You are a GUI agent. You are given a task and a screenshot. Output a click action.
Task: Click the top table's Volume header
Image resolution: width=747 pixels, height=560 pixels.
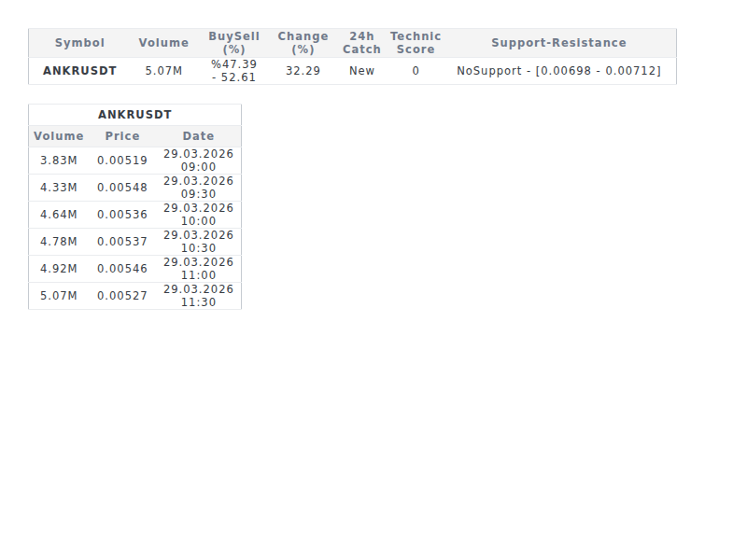163,43
